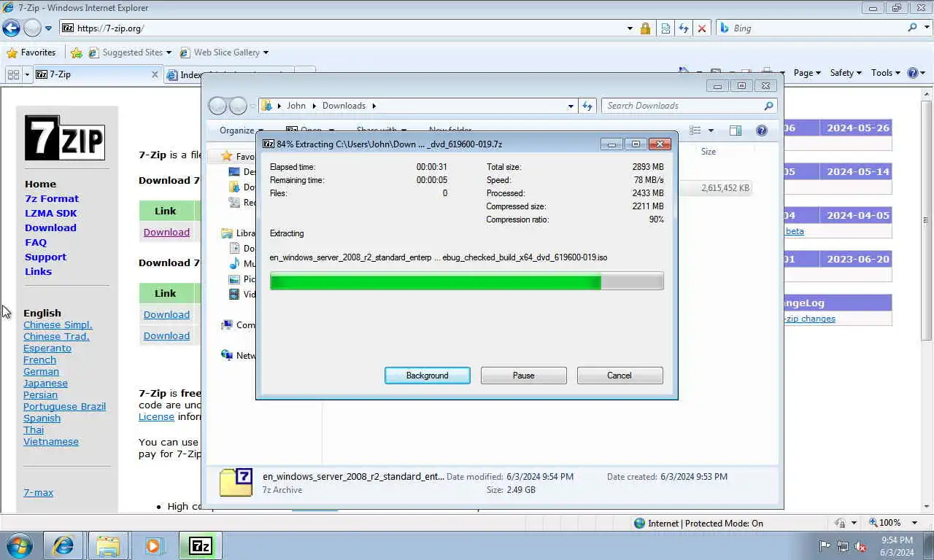Click Explorer forward button in Downloads window
Image resolution: width=934 pixels, height=560 pixels.
tap(238, 106)
